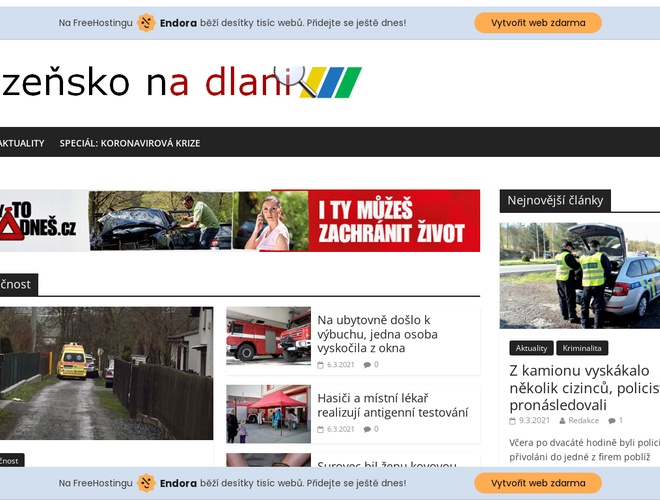Click comment bubble icon under explosion article

[x=366, y=365]
